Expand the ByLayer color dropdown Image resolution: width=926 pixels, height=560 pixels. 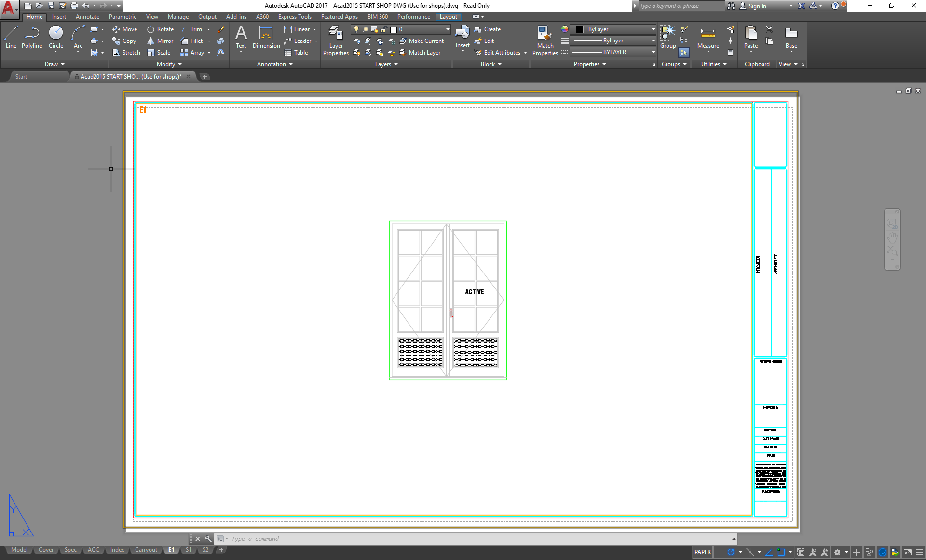click(x=652, y=29)
